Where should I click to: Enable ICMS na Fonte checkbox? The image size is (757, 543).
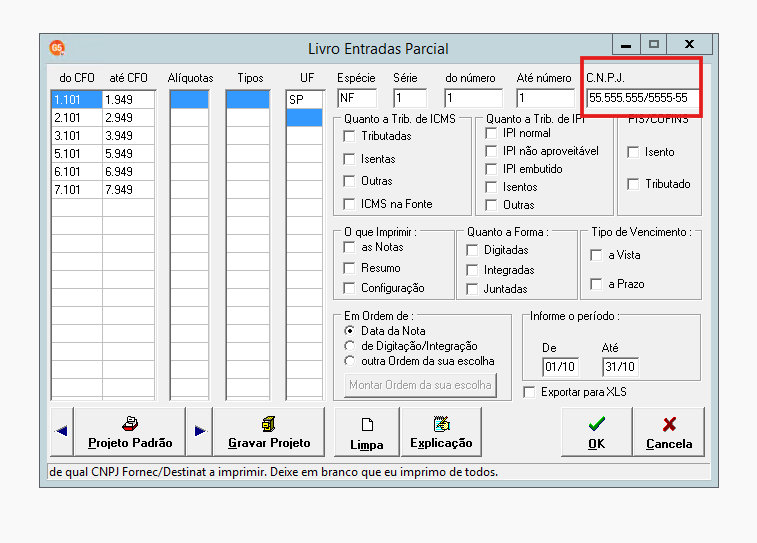click(349, 204)
